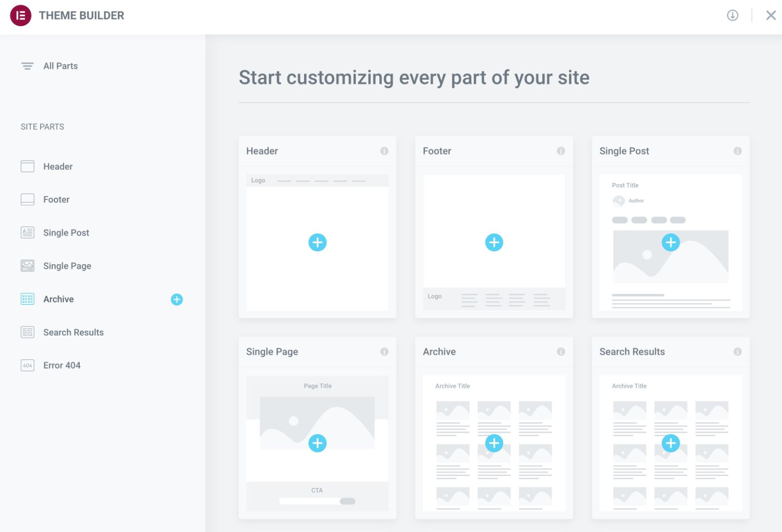The image size is (782, 532).
Task: Show info about the Footer template
Action: point(562,151)
